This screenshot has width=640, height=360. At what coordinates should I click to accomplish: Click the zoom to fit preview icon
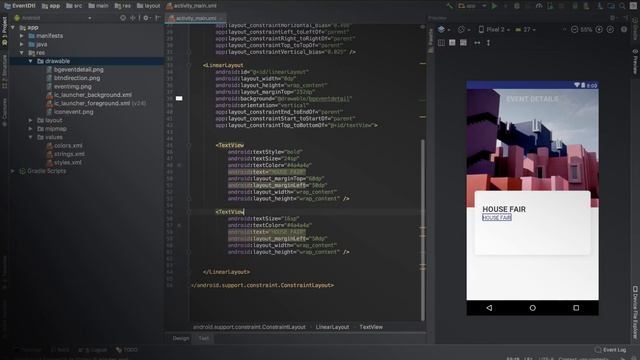[610, 29]
